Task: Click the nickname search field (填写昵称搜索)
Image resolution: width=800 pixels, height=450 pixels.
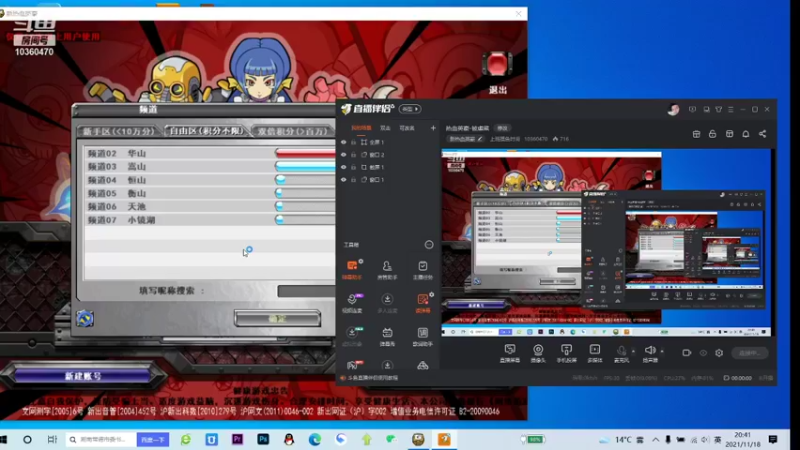Action: (x=306, y=291)
